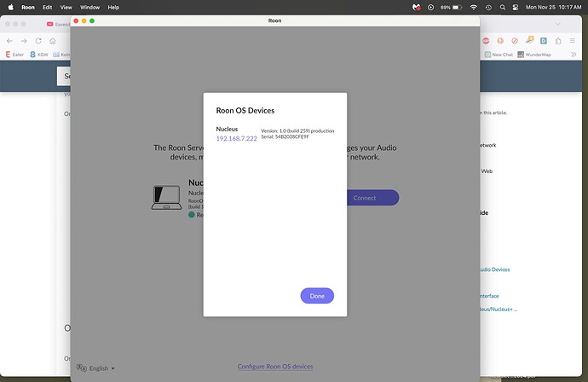Viewport: 588px width, 382px height.
Task: Open the New Chat bookmark in browser
Action: pyautogui.click(x=499, y=55)
